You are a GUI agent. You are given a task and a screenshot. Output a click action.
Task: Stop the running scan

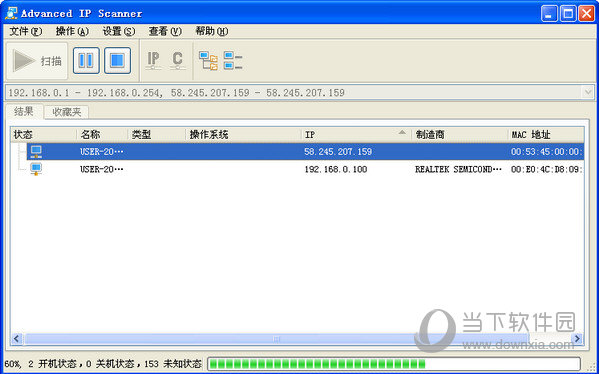pyautogui.click(x=118, y=60)
